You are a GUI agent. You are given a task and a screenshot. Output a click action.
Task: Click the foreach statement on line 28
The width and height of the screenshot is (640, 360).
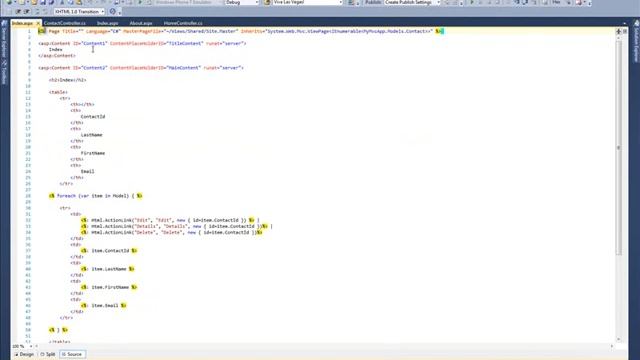96,196
